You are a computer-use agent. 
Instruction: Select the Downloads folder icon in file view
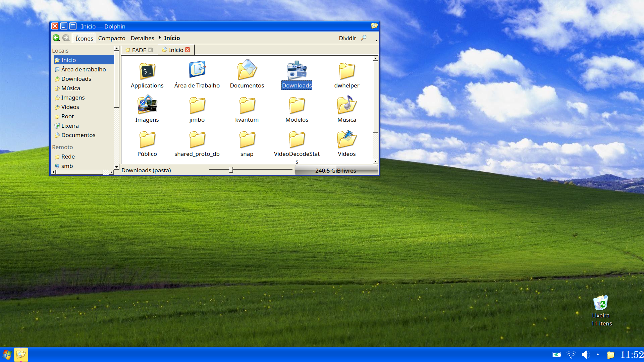(x=297, y=70)
